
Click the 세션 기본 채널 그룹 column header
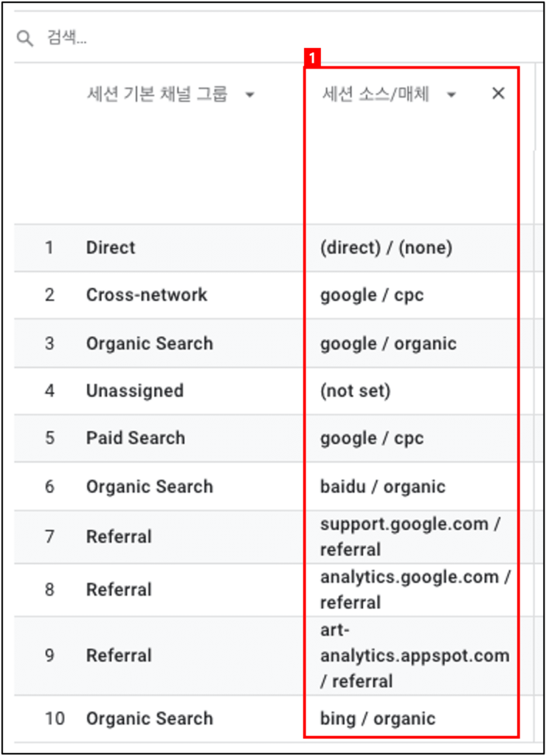[157, 94]
